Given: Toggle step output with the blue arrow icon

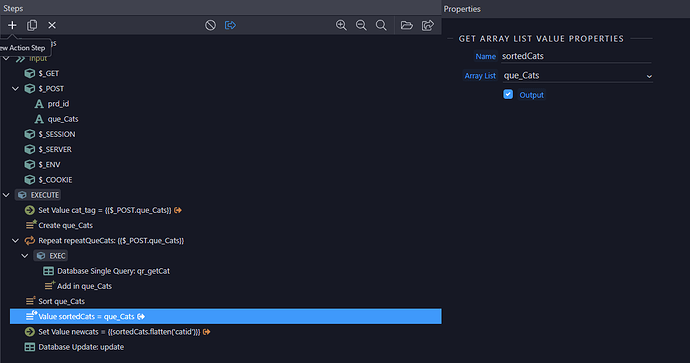Looking at the screenshot, I should tap(230, 25).
